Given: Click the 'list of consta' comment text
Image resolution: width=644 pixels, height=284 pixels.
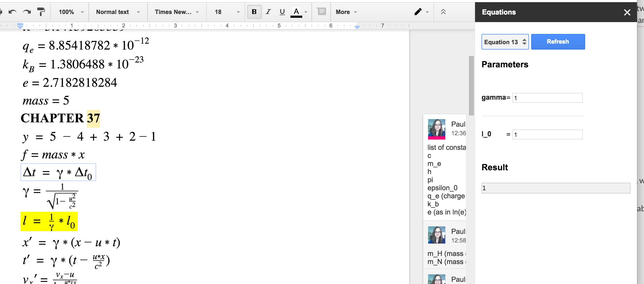Looking at the screenshot, I should coord(447,147).
